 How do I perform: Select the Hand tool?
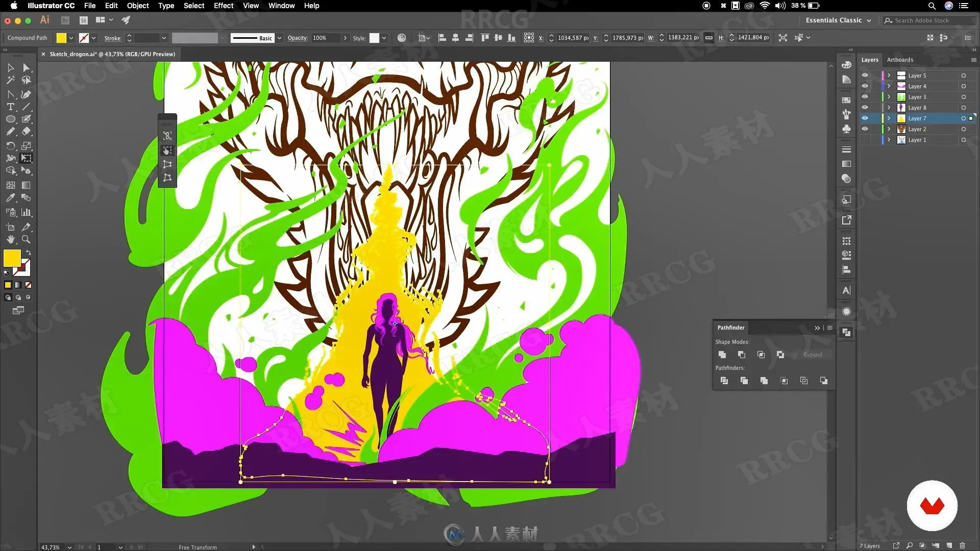pos(10,239)
